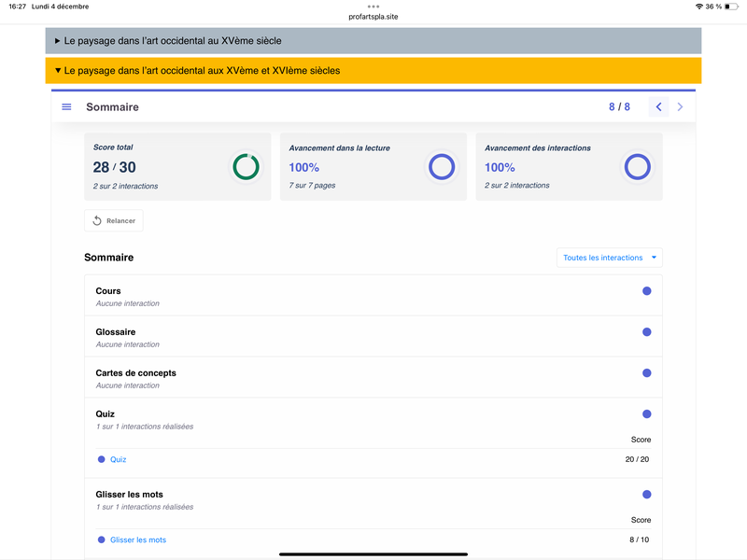Open the Quiz interaction link
This screenshot has height=560, width=747.
[118, 459]
